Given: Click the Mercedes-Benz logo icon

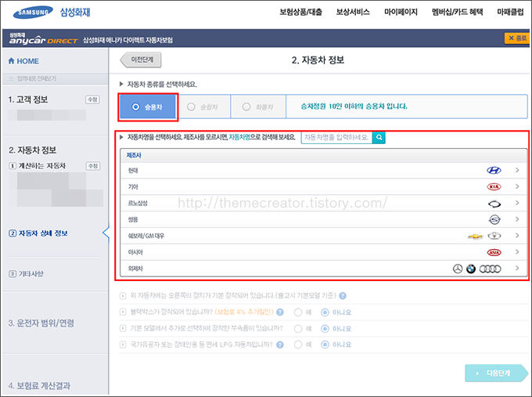Looking at the screenshot, I should tap(458, 269).
